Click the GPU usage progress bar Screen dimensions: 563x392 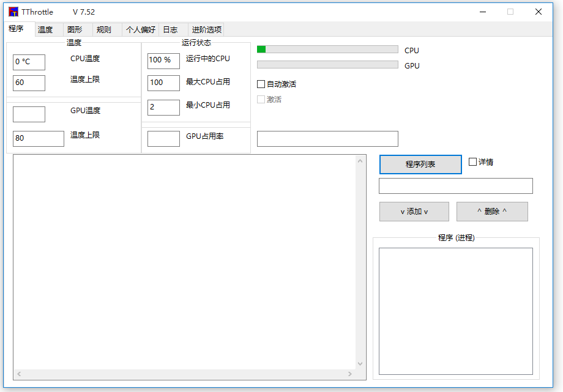pyautogui.click(x=327, y=65)
